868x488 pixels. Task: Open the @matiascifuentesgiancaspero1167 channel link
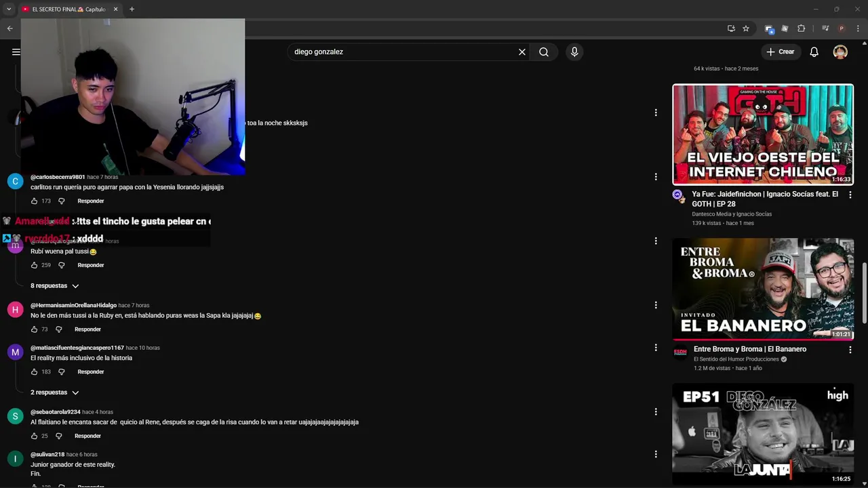click(x=77, y=348)
